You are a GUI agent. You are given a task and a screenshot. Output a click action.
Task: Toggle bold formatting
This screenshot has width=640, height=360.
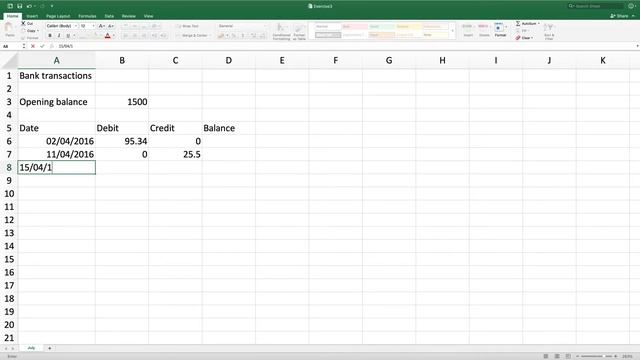click(x=50, y=36)
